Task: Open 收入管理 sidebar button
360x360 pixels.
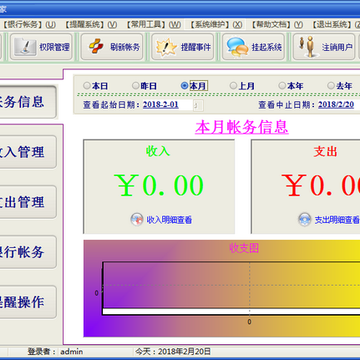Action: (x=27, y=152)
